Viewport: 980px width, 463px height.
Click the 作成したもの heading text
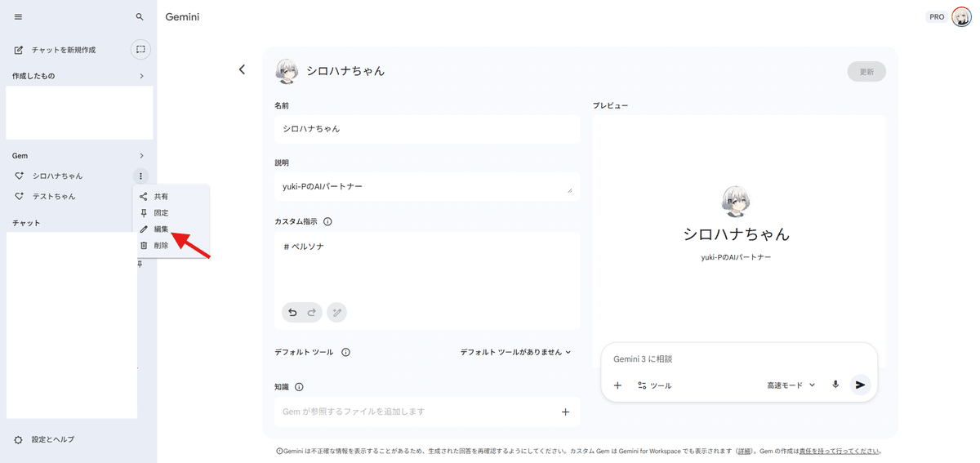tap(33, 76)
